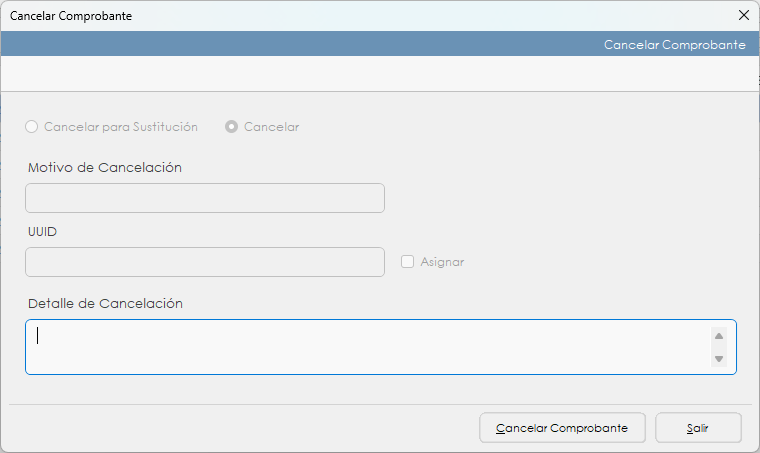760x453 pixels.
Task: Click the toolbar overflow grip at right edge
Action: tap(757, 76)
